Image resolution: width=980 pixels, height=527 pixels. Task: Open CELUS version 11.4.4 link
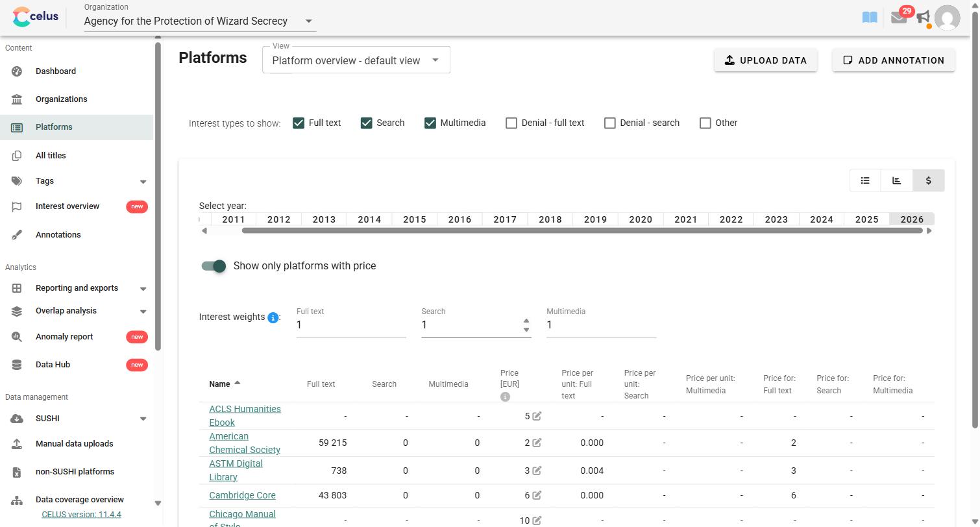(81, 515)
